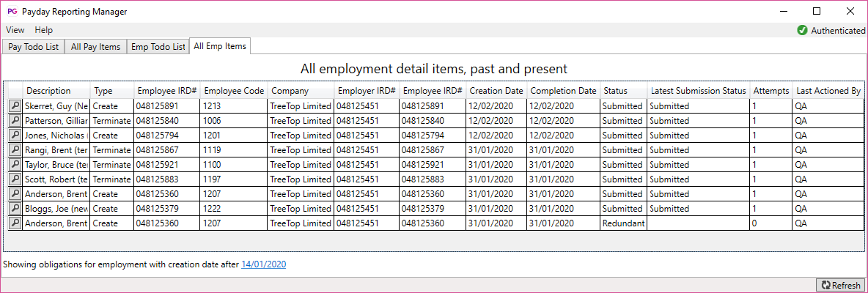Switch to Pay Todo List tab
Screen dimensions: 868x293
pyautogui.click(x=33, y=47)
